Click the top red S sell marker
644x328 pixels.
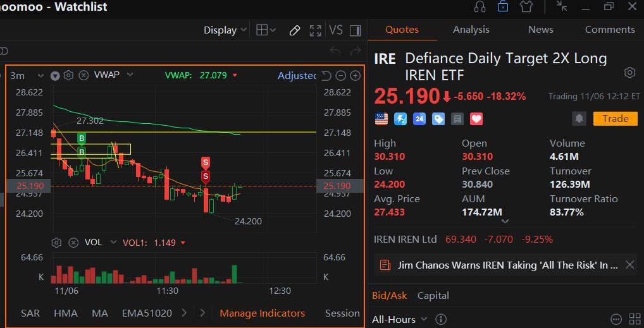(x=206, y=162)
